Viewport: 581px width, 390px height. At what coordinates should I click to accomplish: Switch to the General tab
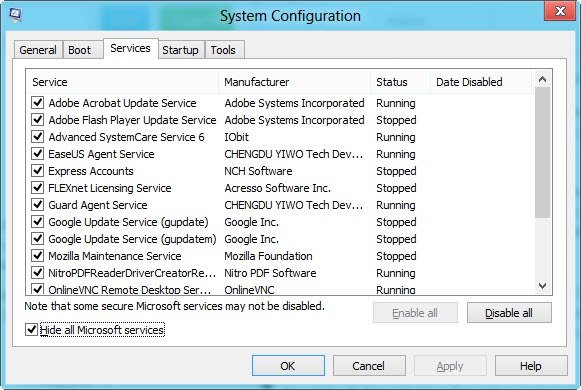[x=38, y=50]
